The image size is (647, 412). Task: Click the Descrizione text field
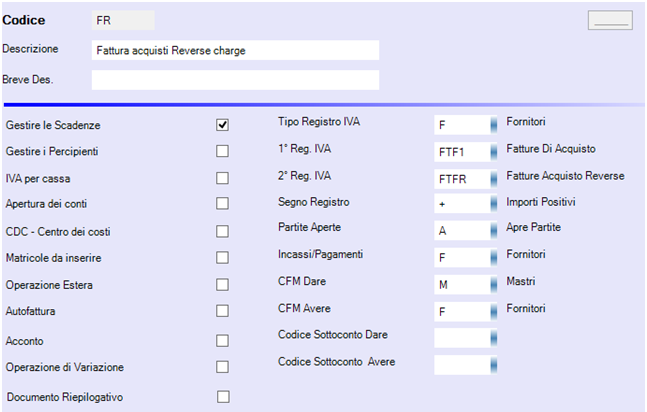click(x=235, y=50)
